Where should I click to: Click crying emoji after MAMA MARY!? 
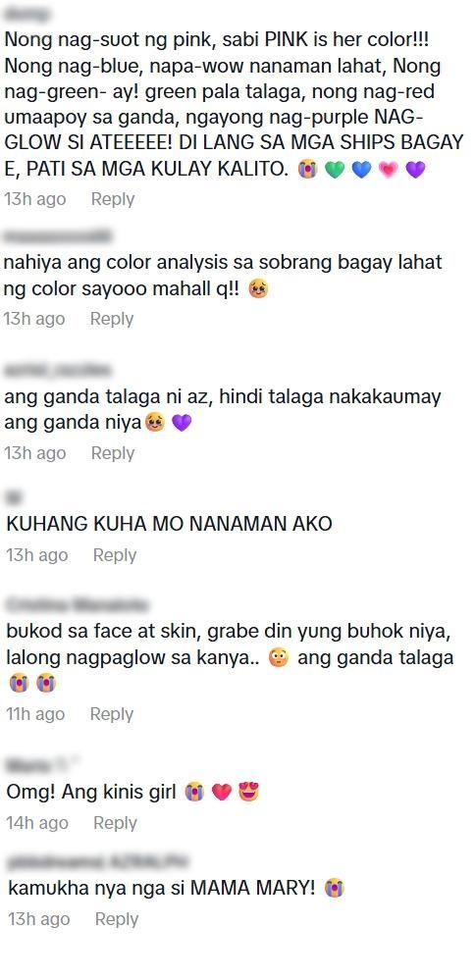pyautogui.click(x=335, y=888)
